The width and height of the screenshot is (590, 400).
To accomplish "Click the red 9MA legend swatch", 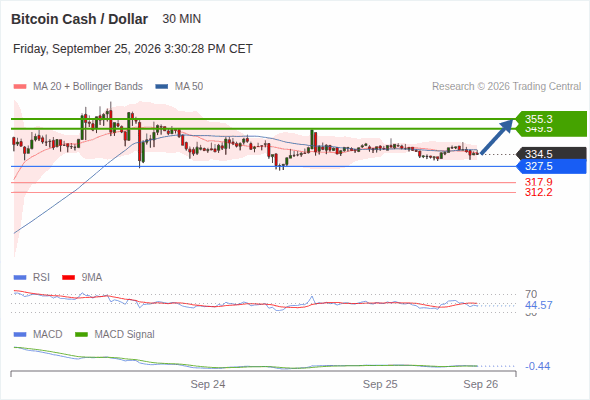I will [68, 278].
